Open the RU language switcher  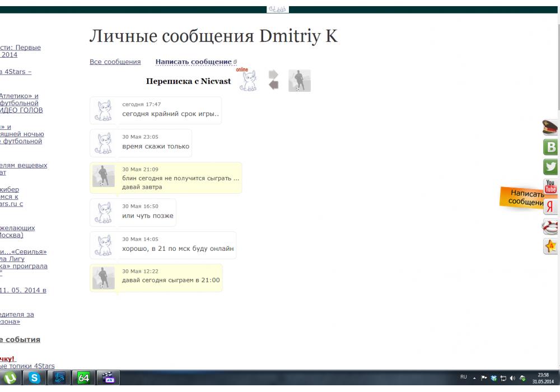[464, 377]
